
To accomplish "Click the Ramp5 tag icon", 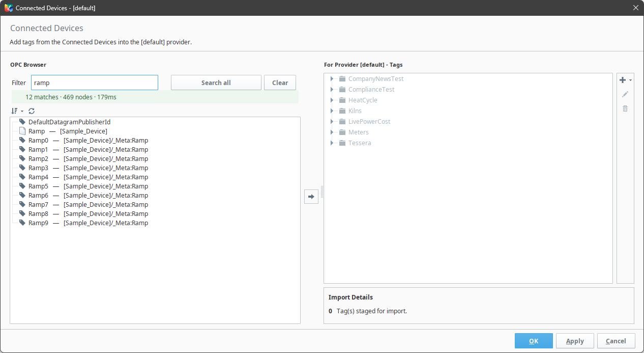I will pyautogui.click(x=22, y=186).
